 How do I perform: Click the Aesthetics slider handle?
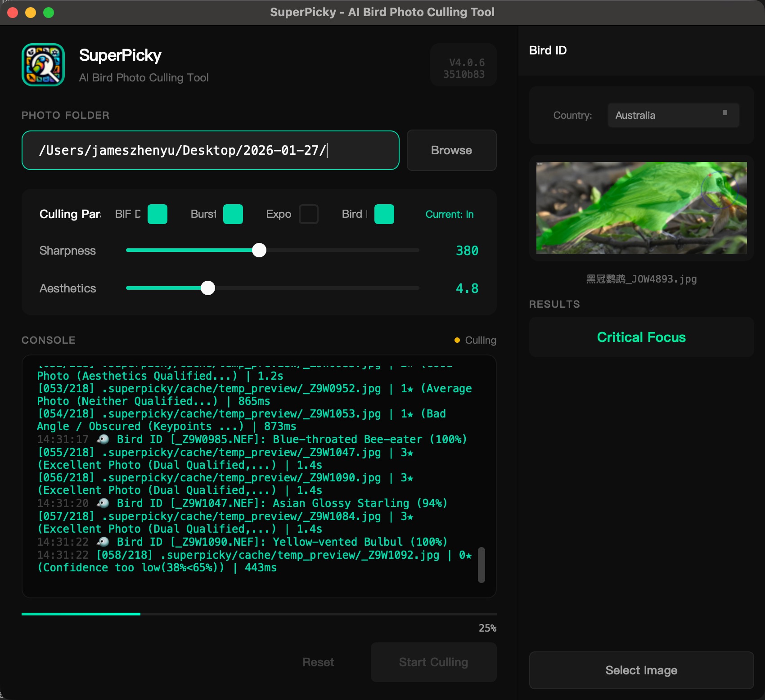[208, 288]
